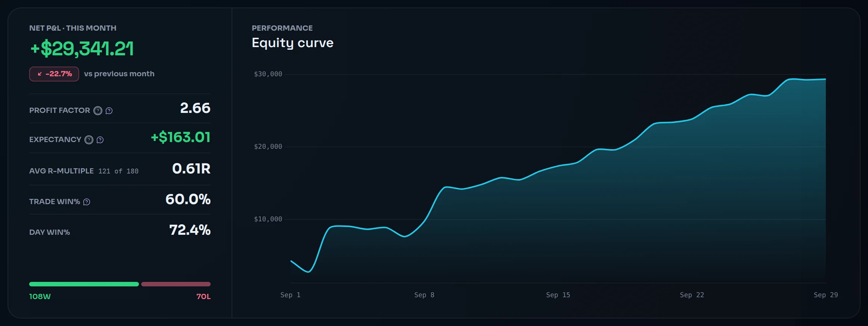Click the round help icon beside Profit Factor
This screenshot has width=868, height=326.
tap(98, 111)
